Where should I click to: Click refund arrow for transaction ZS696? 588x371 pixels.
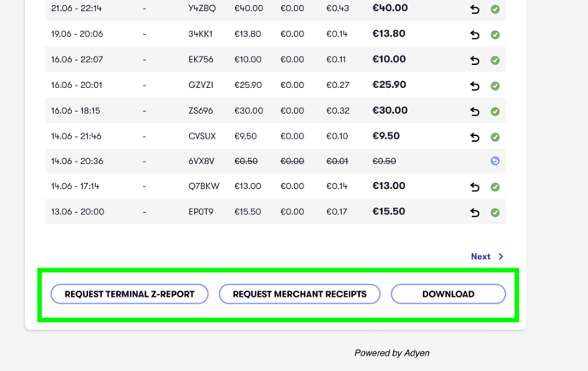(x=474, y=111)
